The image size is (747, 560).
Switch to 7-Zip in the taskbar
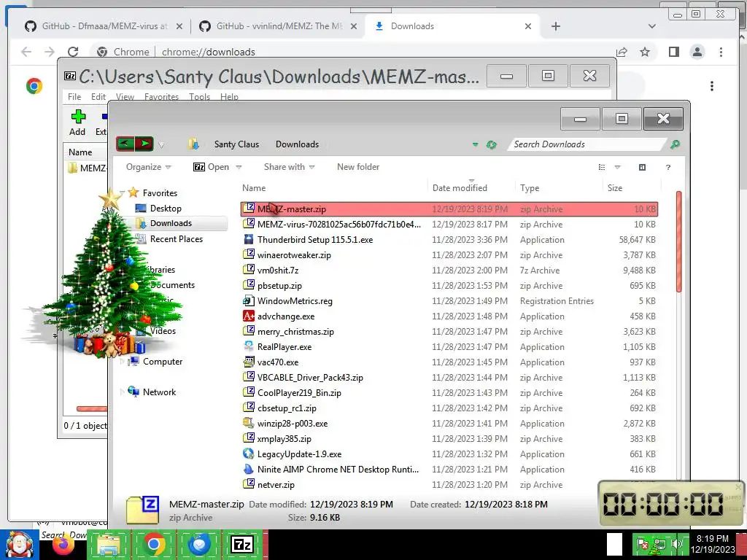242,545
